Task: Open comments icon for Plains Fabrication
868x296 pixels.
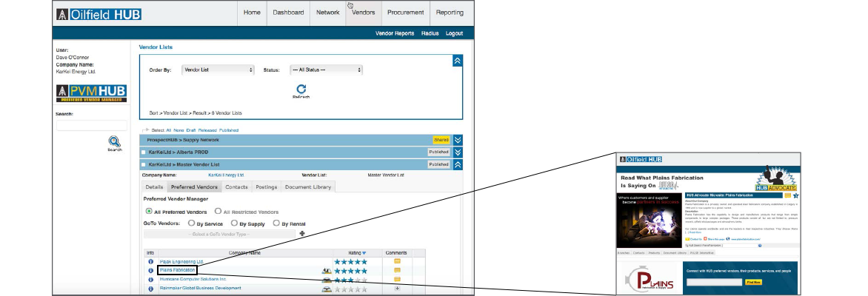Action: pos(397,270)
